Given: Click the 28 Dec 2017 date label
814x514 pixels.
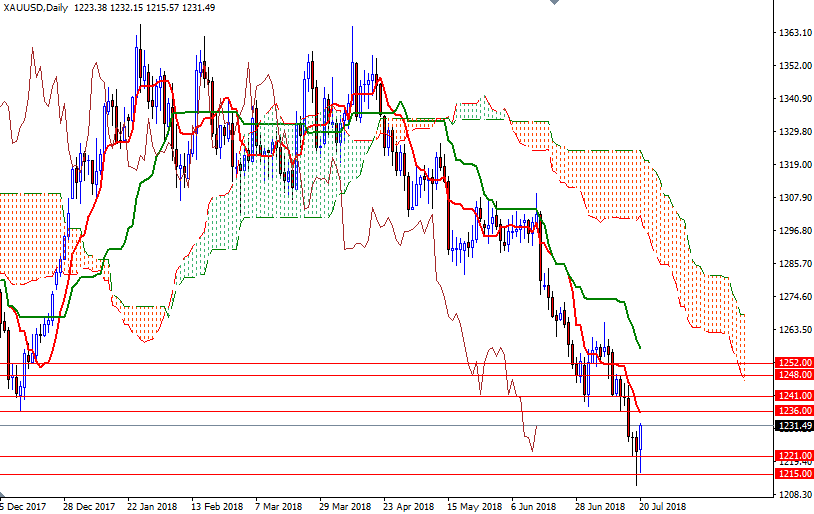Looking at the screenshot, I should pyautogui.click(x=88, y=506).
